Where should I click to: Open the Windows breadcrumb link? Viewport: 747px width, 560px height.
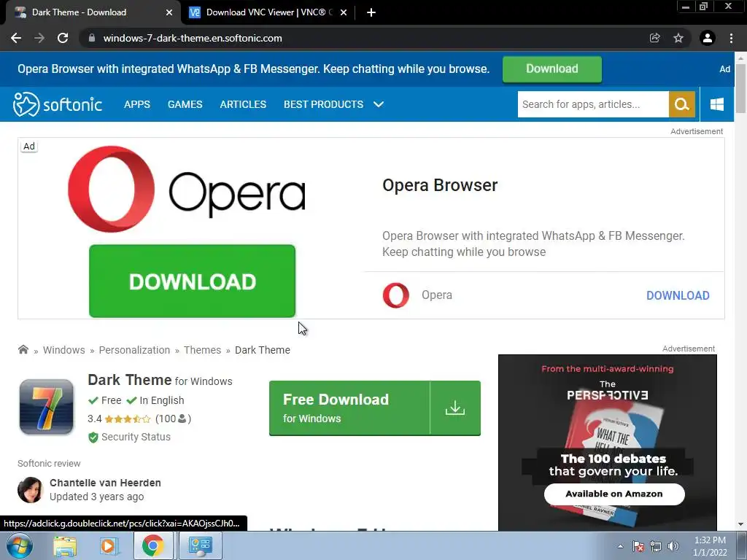pos(64,350)
